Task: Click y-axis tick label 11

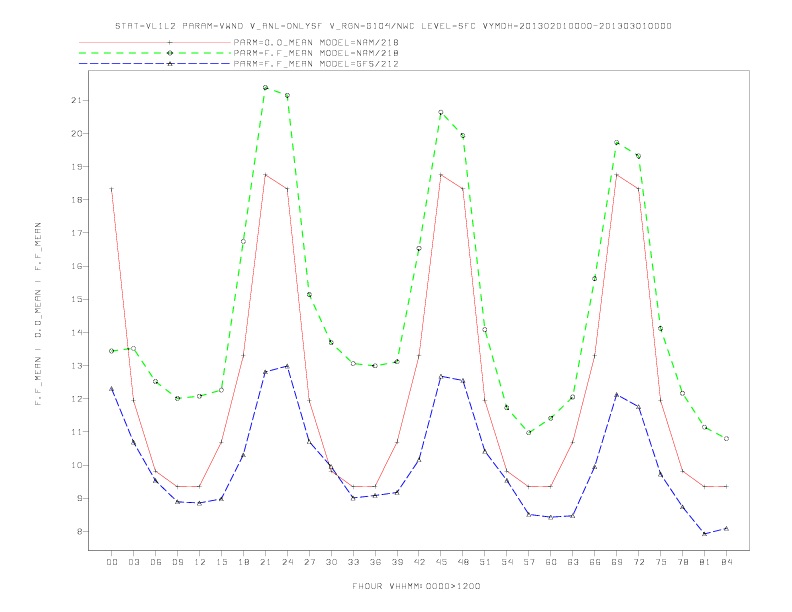Action: pos(76,432)
